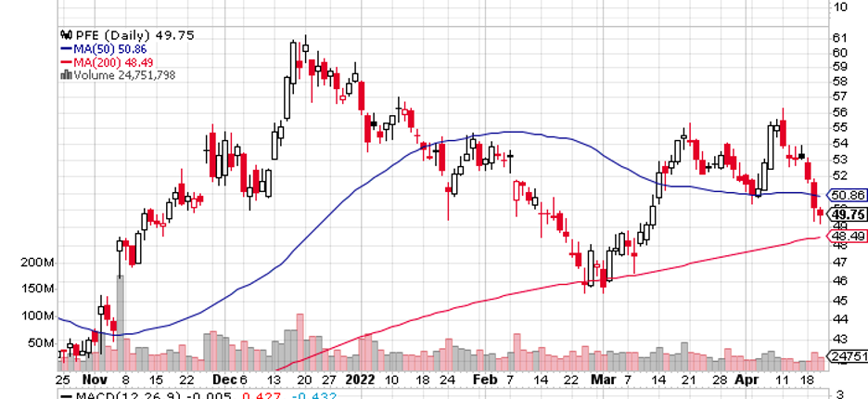Image resolution: width=868 pixels, height=399 pixels.
Task: Click the candlestick icon beside PFE (Daily)
Action: pos(65,35)
